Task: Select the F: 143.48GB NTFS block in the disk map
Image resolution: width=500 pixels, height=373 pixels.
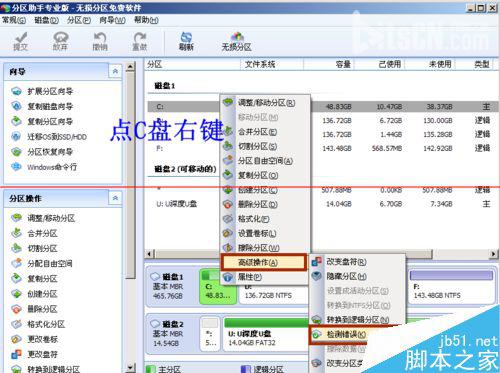Action: point(452,287)
